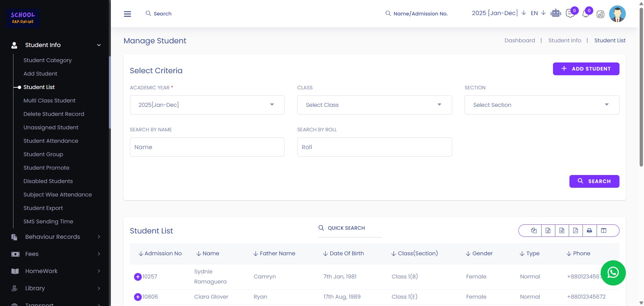Copy student list to clipboard
Viewport: 644px width, 306px height.
tap(533, 231)
